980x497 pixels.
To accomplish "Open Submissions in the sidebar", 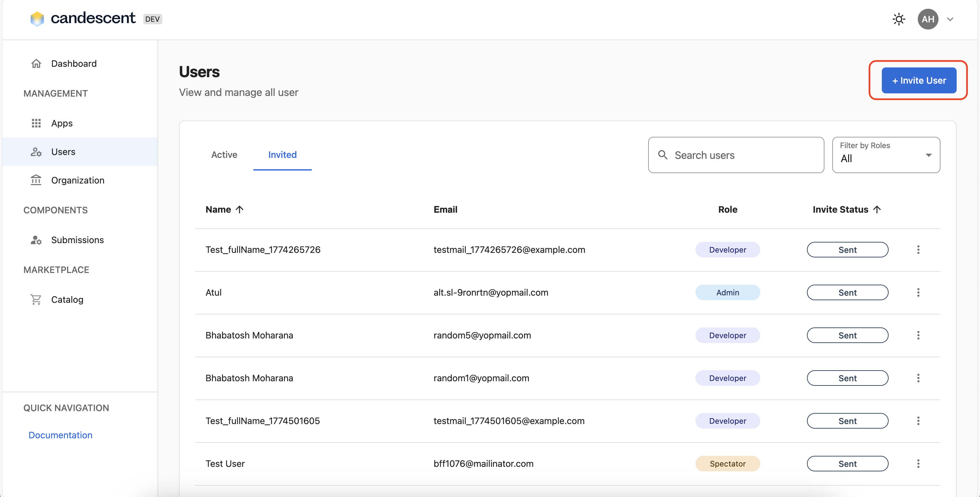I will tap(77, 240).
